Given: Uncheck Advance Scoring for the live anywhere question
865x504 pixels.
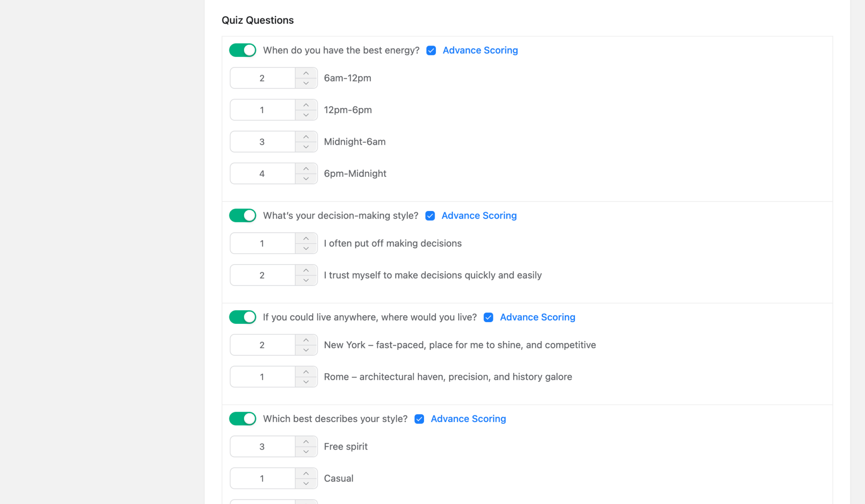Looking at the screenshot, I should (488, 317).
